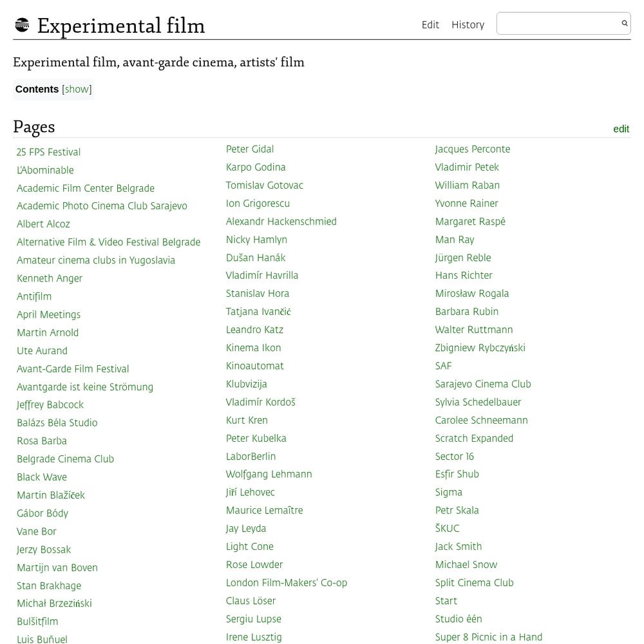Open the Zbigniew Rybczyński page

pos(480,348)
